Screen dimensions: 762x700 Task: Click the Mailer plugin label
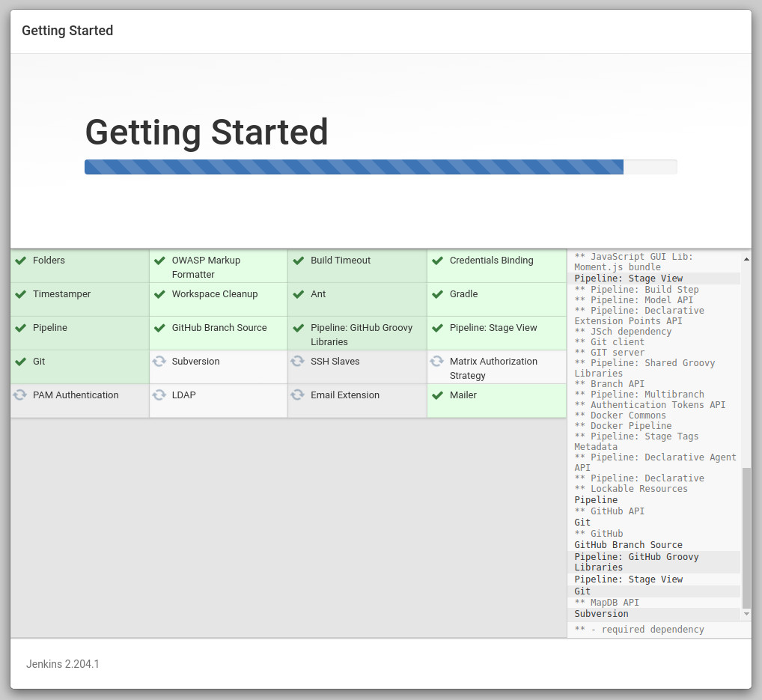463,395
